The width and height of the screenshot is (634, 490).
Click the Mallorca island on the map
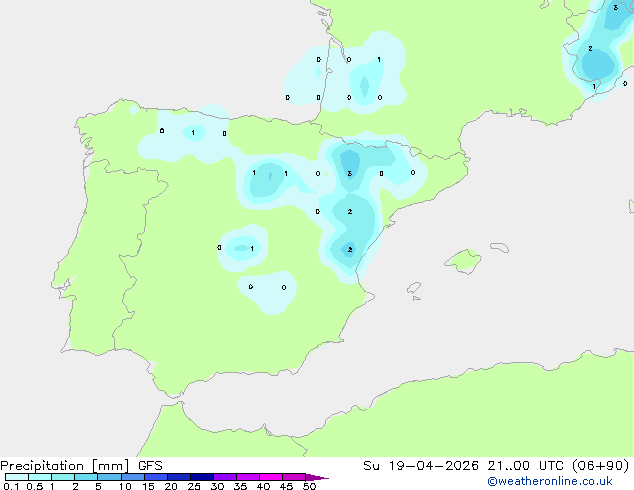[x=464, y=261]
